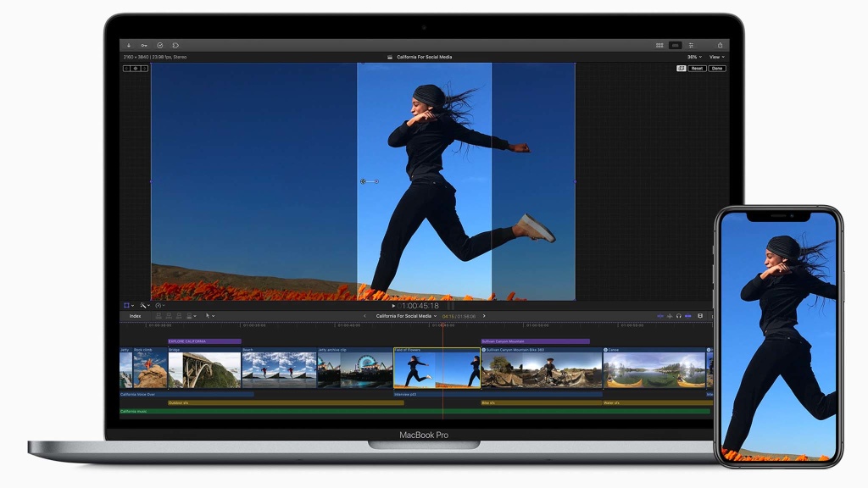
Task: Click the Done button
Action: pos(716,69)
